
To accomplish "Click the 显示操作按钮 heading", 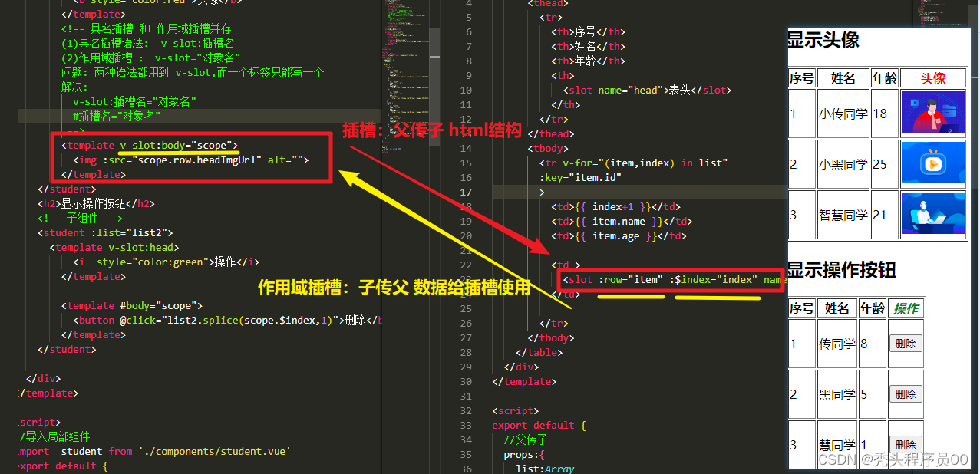I will pos(840,270).
